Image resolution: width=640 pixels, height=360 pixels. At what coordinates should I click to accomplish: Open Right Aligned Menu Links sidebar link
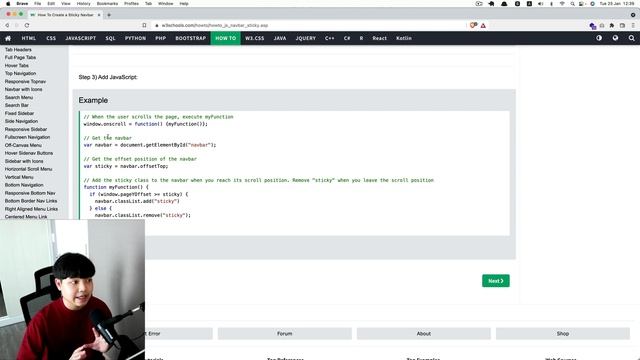tap(31, 209)
